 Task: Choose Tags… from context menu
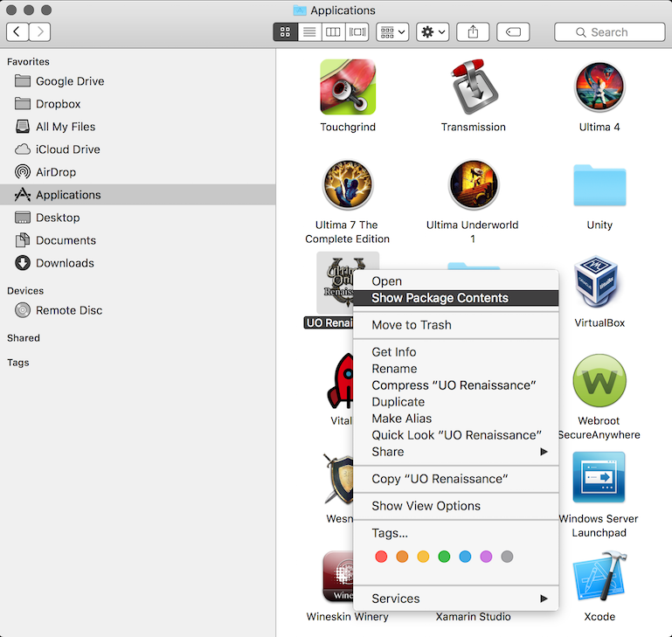(455, 533)
